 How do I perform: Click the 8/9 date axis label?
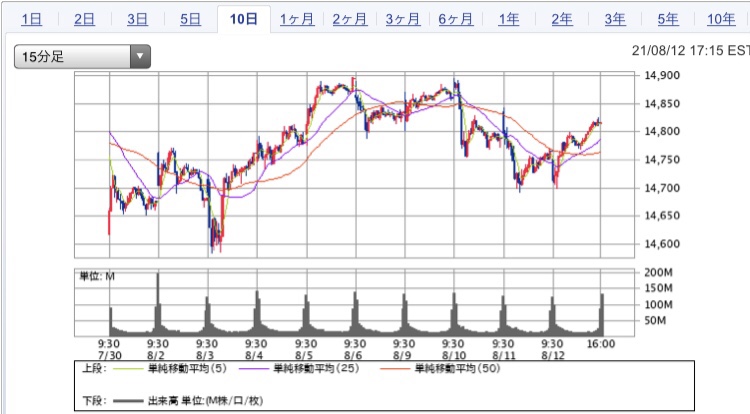pyautogui.click(x=402, y=356)
